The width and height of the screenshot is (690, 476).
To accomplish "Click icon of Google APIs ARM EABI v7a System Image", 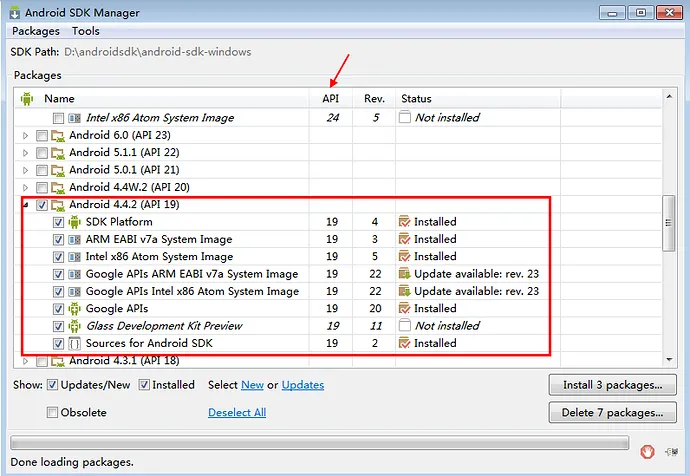I will tap(74, 275).
